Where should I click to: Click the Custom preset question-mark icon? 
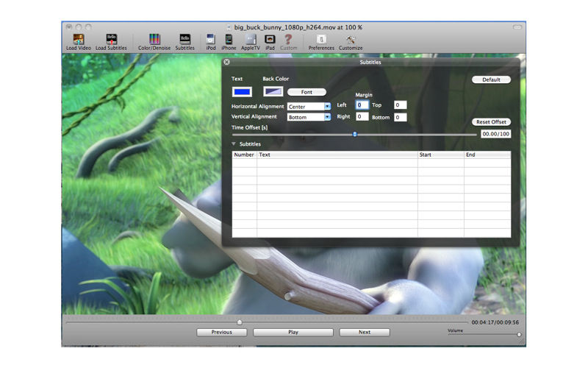[x=288, y=42]
